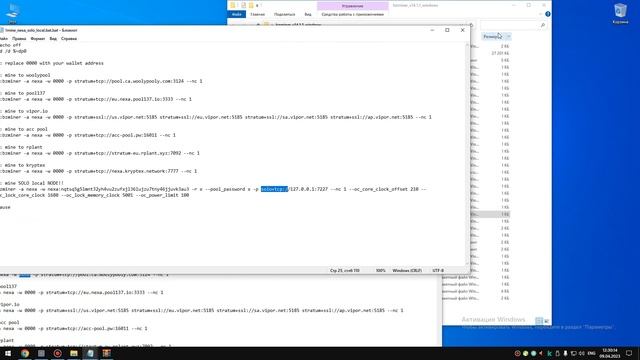Viewport: 640px width, 360px height.
Task: Click the Explorer address bar folder path
Action: 298,25
